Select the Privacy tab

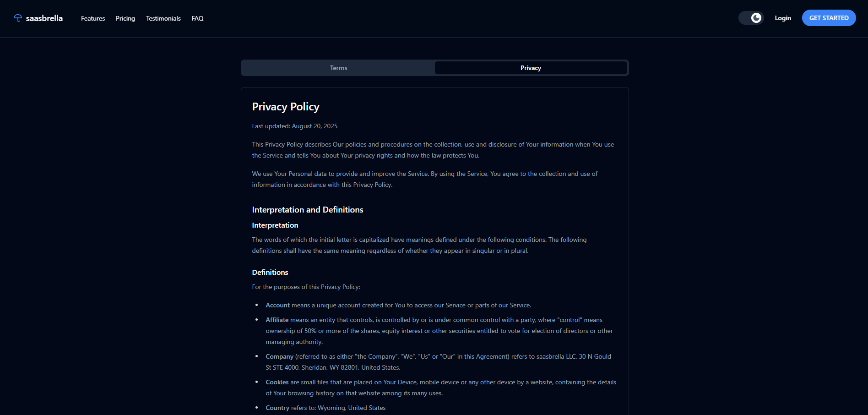[531, 67]
